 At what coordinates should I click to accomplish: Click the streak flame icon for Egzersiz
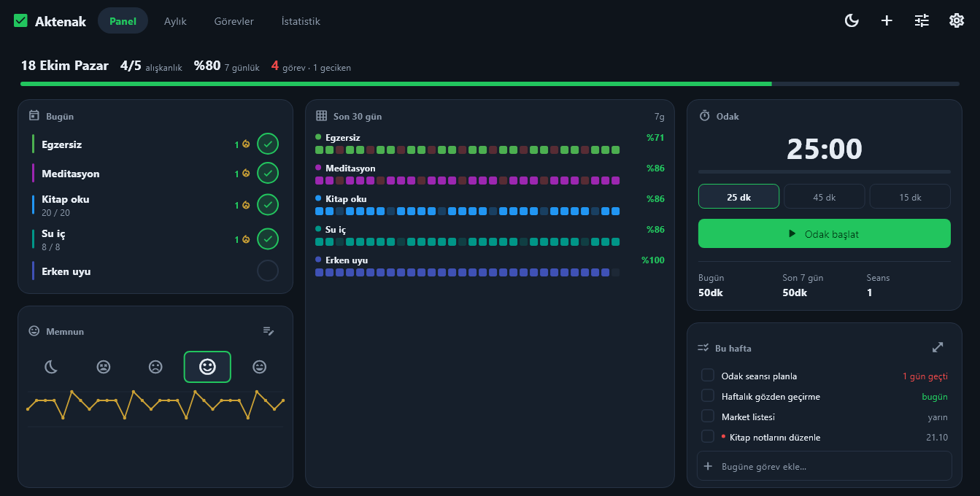coord(247,144)
